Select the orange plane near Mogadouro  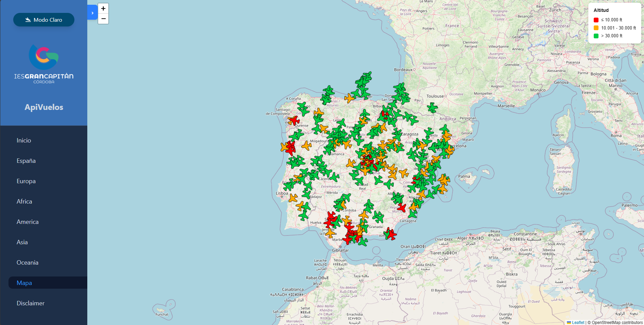306,146
